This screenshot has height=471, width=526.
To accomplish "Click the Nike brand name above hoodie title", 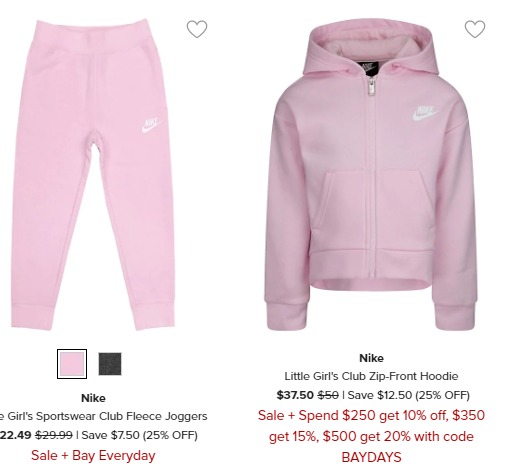I will click(x=371, y=358).
